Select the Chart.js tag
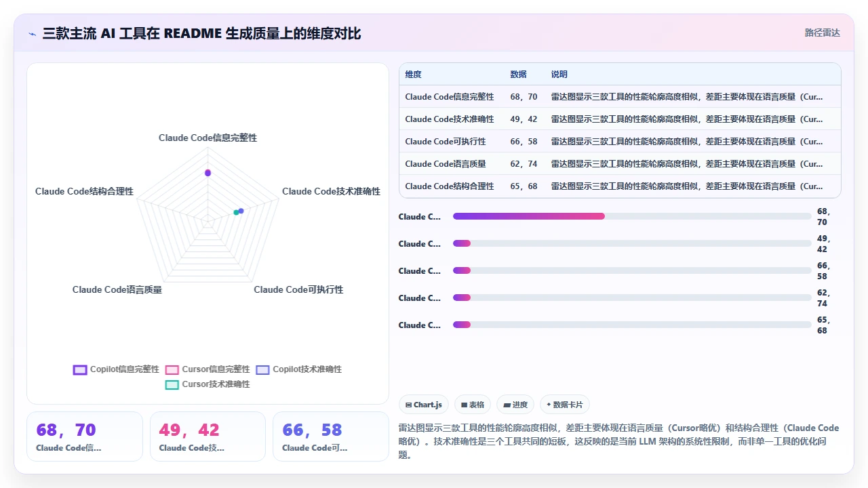 [x=423, y=405]
